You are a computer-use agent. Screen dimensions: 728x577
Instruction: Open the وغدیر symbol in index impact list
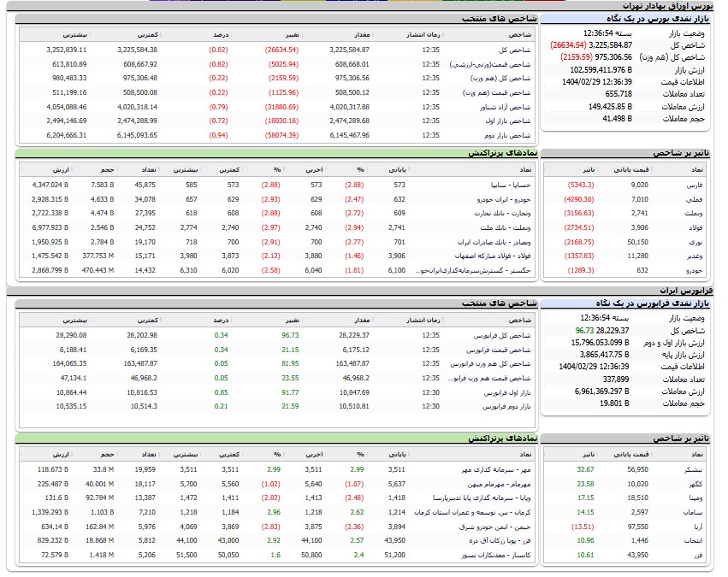click(694, 256)
